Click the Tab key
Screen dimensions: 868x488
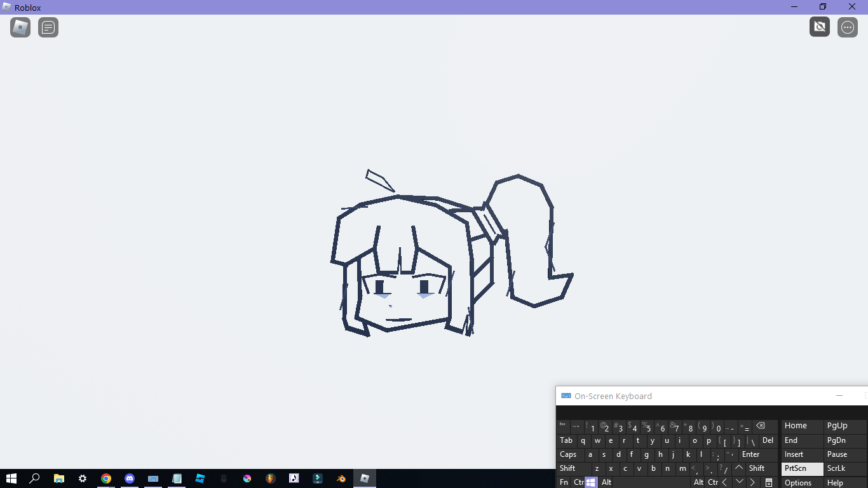pyautogui.click(x=567, y=441)
